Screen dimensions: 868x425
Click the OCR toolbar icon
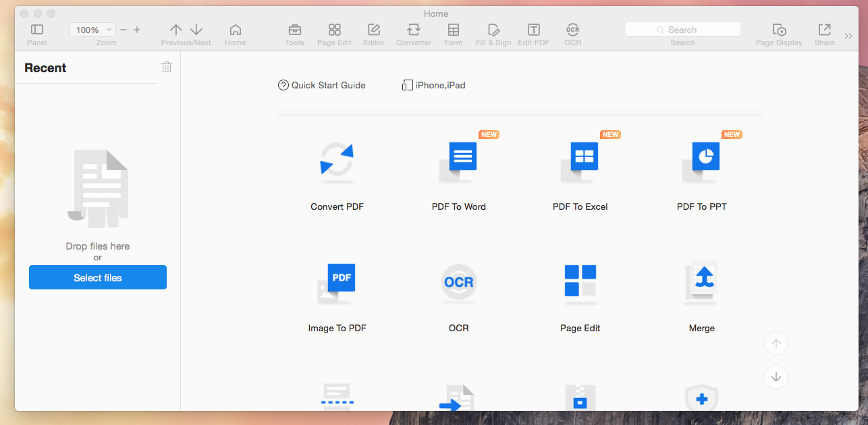(x=572, y=30)
